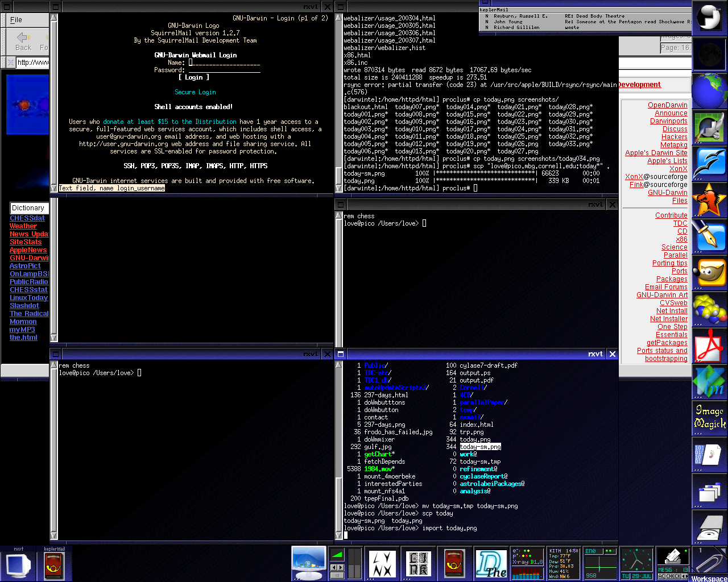Select Richard Gillilan message in keplerMail

pos(586,27)
